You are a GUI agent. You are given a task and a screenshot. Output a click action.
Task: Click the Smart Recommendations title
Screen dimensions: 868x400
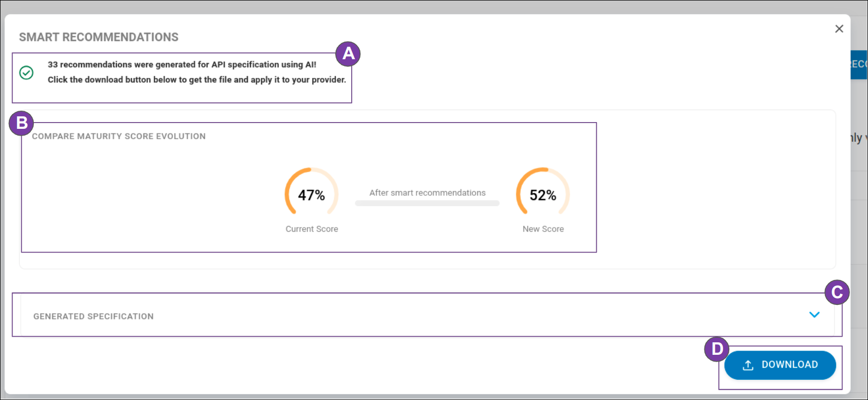(99, 37)
